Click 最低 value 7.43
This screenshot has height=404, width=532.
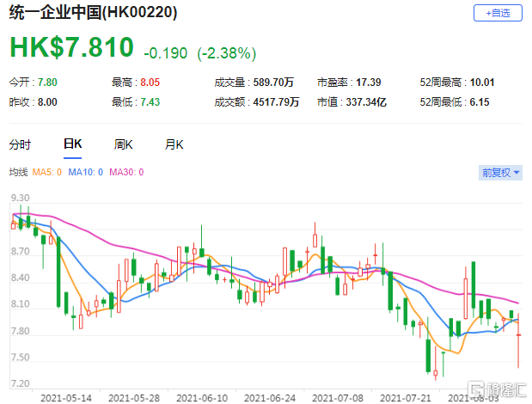pyautogui.click(x=150, y=102)
